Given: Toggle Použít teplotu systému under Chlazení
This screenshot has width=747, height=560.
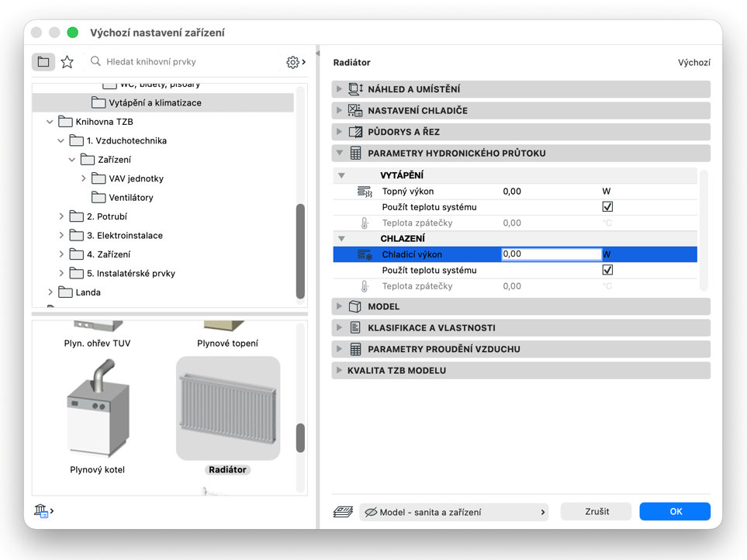Looking at the screenshot, I should pyautogui.click(x=607, y=270).
